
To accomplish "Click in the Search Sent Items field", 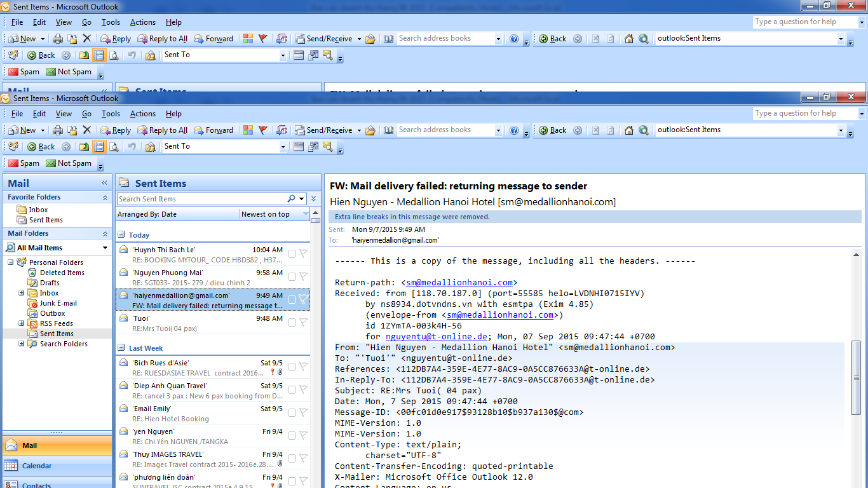I will 201,199.
